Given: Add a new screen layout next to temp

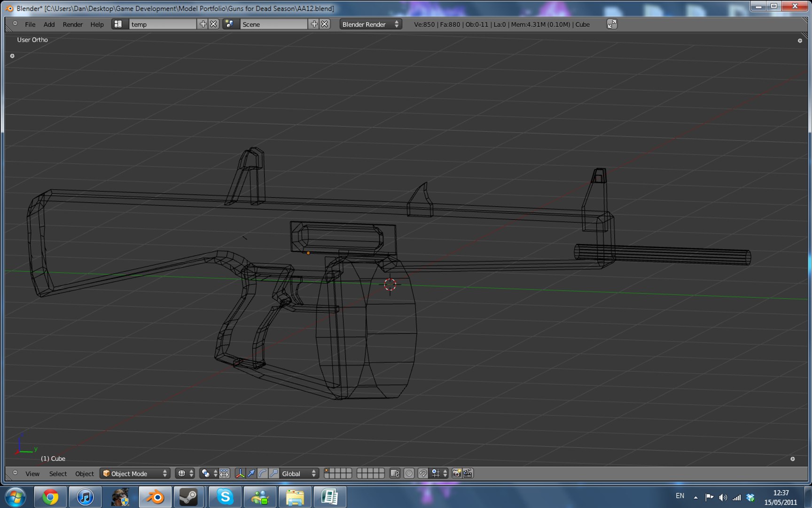Looking at the screenshot, I should point(203,24).
